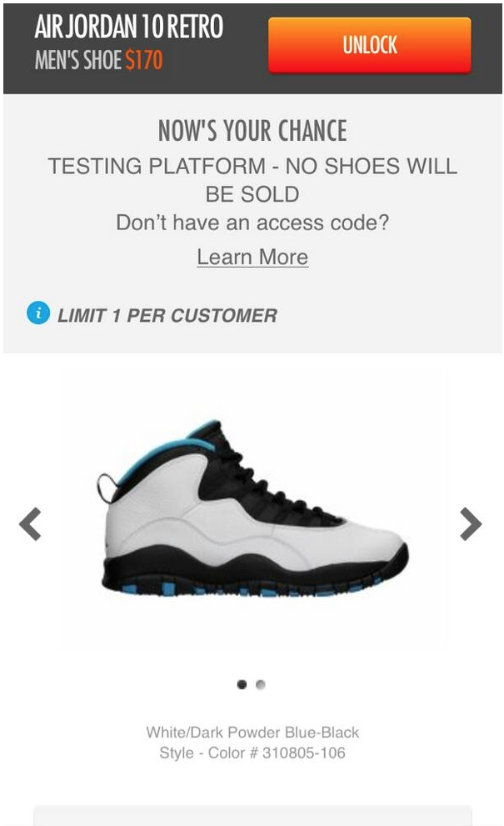Click the Don't have an access code text
Image resolution: width=504 pixels, height=826 pixels.
252,223
